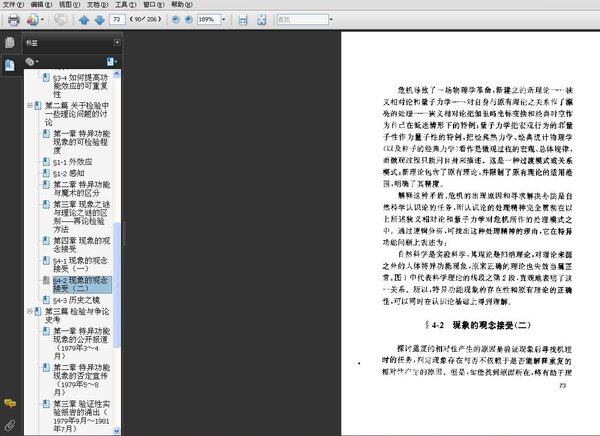
Task: Click bookmark icon beside 第二篇 关于检验中
Action: tap(38, 105)
